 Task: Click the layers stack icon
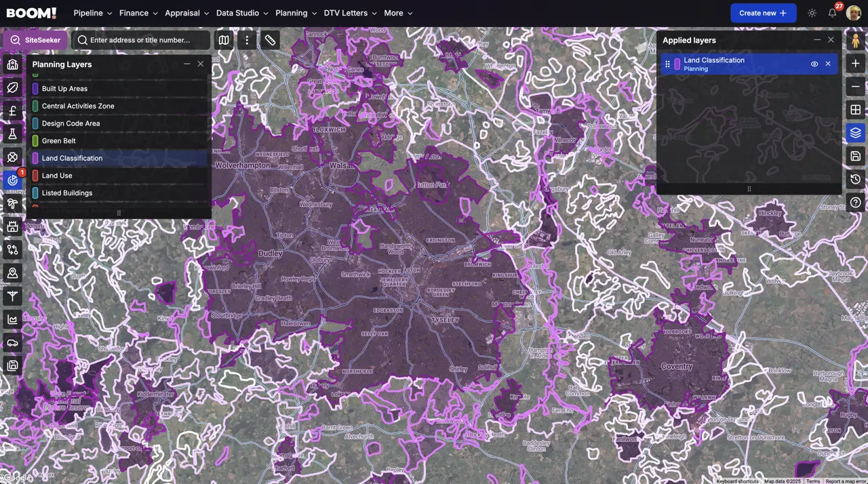tap(855, 133)
